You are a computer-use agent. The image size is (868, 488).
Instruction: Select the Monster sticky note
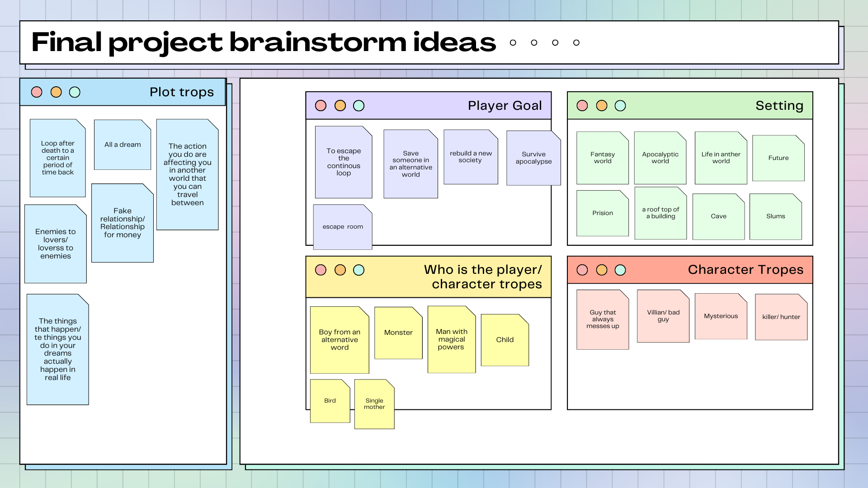398,332
